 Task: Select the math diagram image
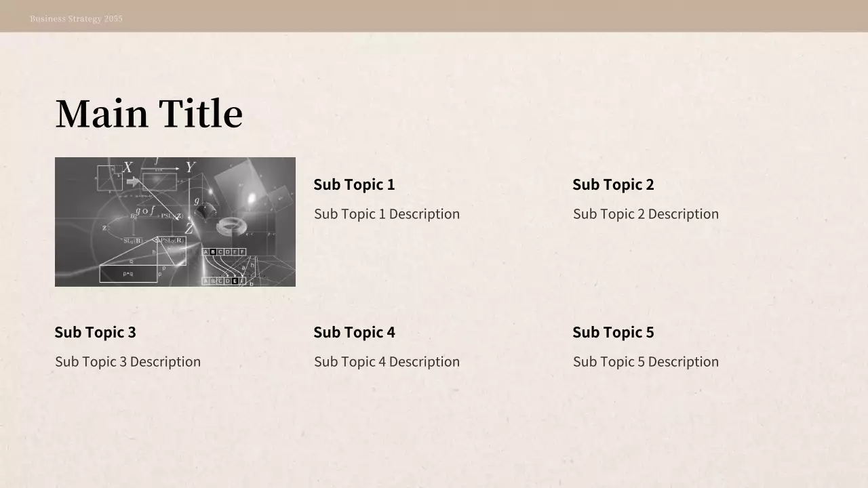(x=175, y=222)
